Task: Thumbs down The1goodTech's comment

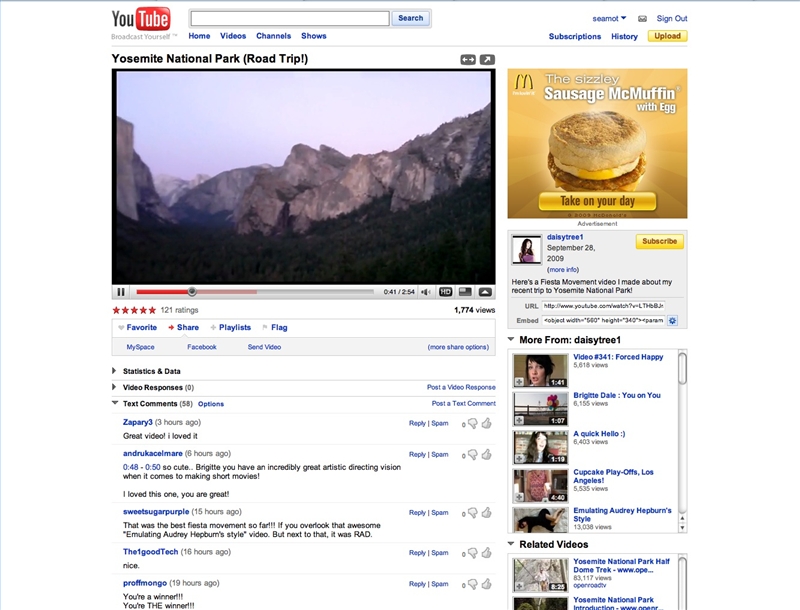Action: tap(473, 553)
